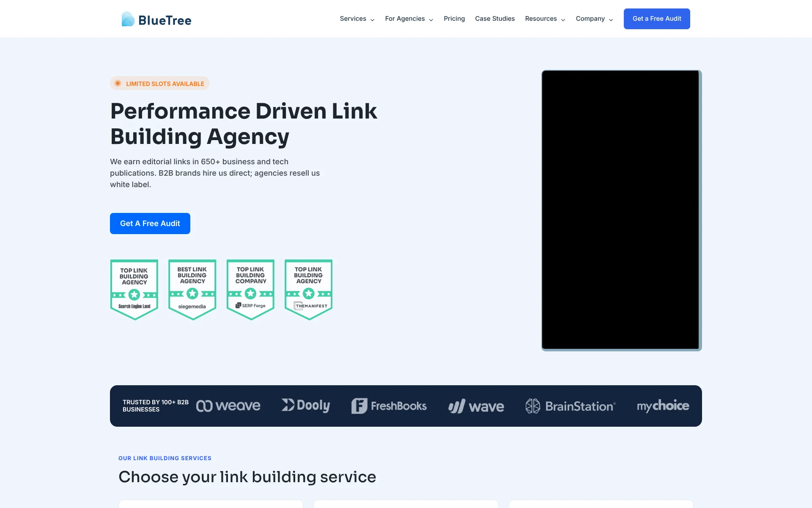Click the BrainStation client logo
This screenshot has width=812, height=508.
(x=571, y=406)
